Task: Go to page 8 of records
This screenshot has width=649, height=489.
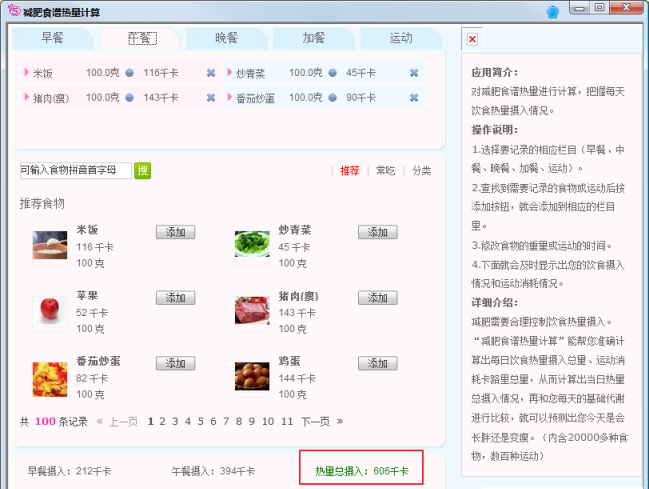Action: click(x=239, y=422)
